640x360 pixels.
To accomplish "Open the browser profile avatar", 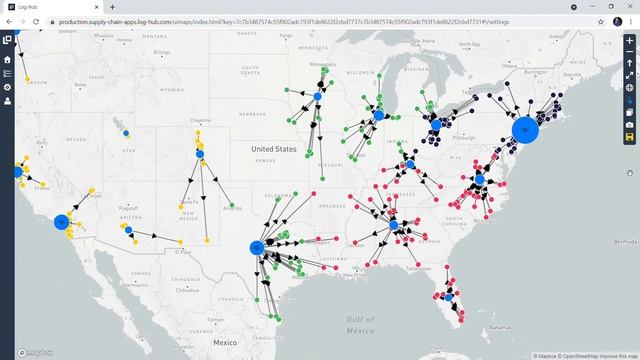I will (617, 22).
